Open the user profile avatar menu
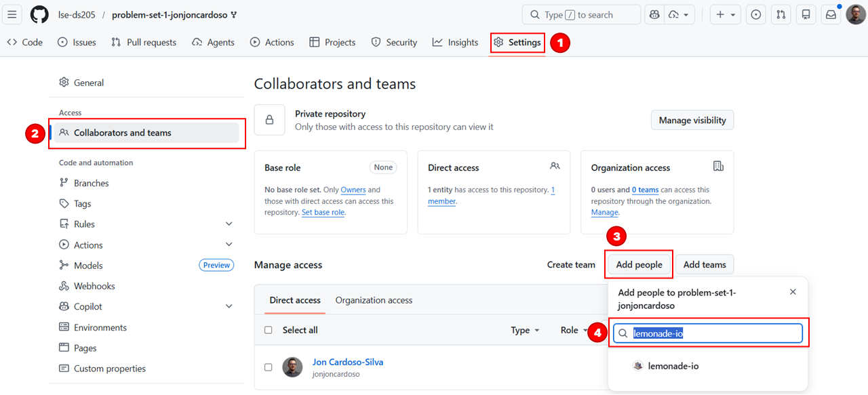 click(x=855, y=15)
